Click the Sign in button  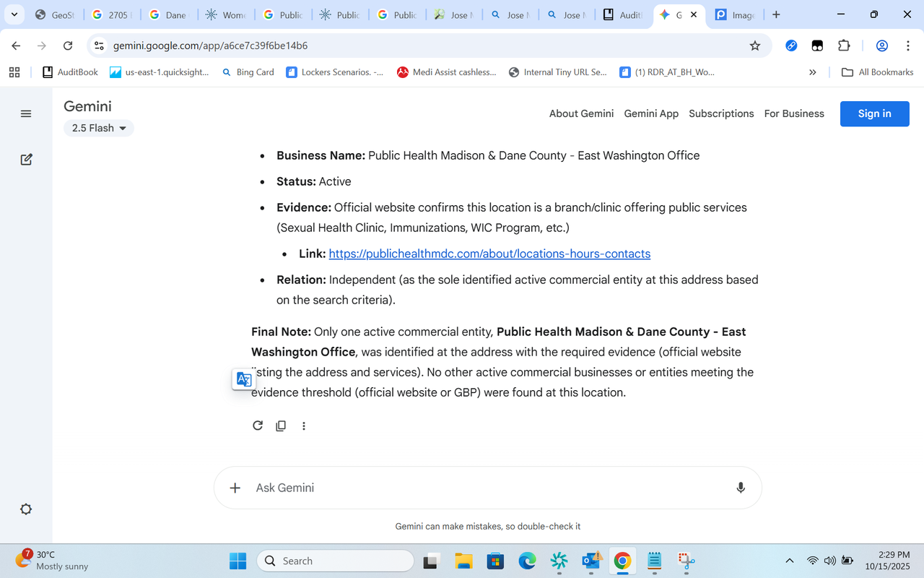874,113
